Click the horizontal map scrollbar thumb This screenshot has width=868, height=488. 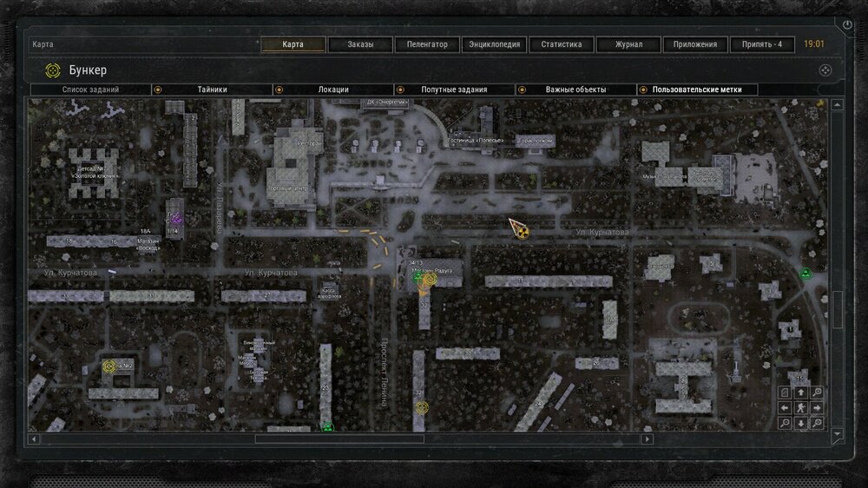tap(339, 439)
